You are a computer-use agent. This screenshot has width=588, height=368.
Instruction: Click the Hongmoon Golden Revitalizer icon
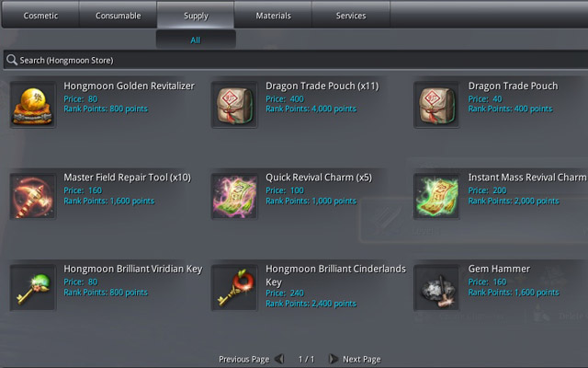coord(33,105)
